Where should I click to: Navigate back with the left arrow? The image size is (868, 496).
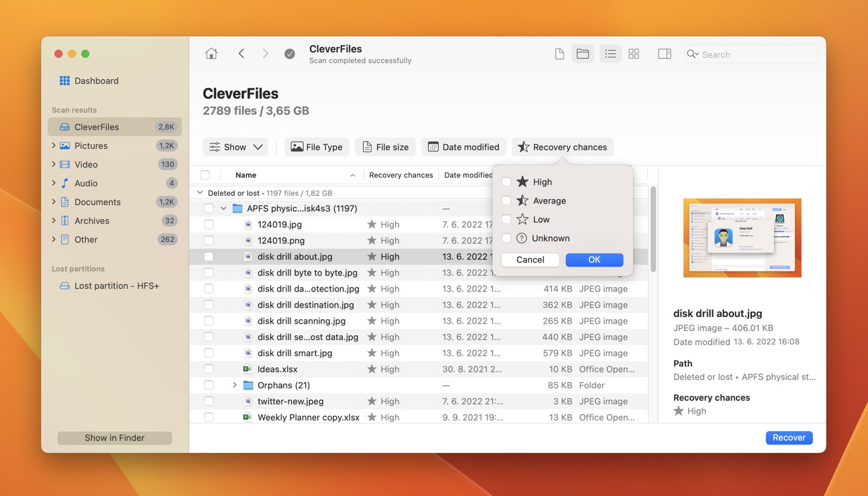click(x=241, y=54)
